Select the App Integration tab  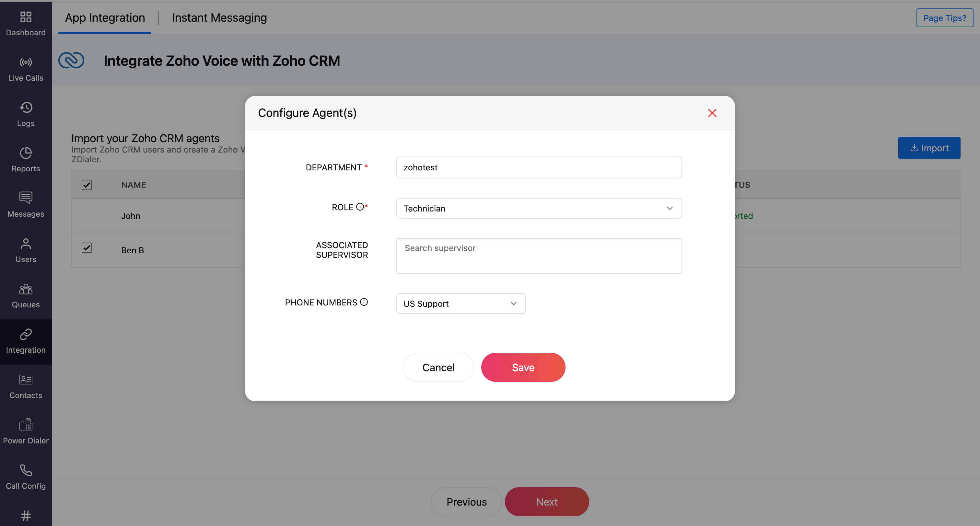click(105, 18)
